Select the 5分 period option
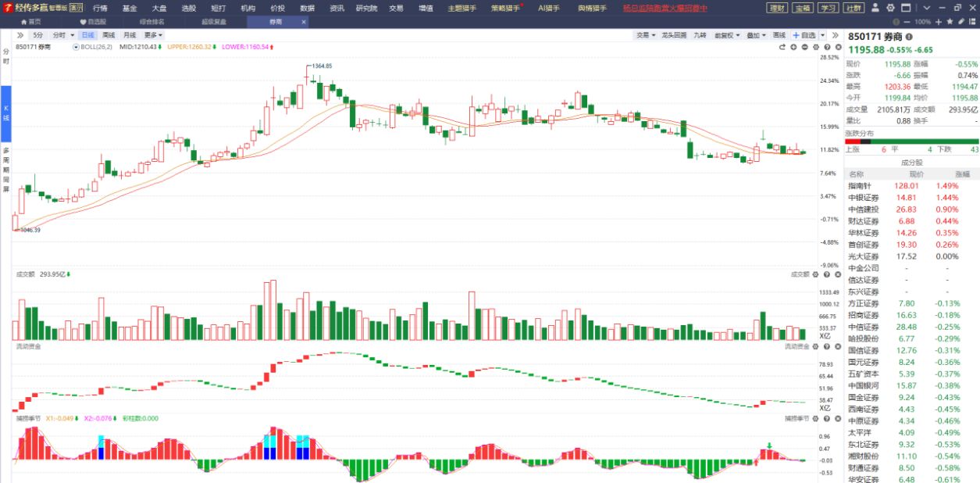 click(38, 35)
